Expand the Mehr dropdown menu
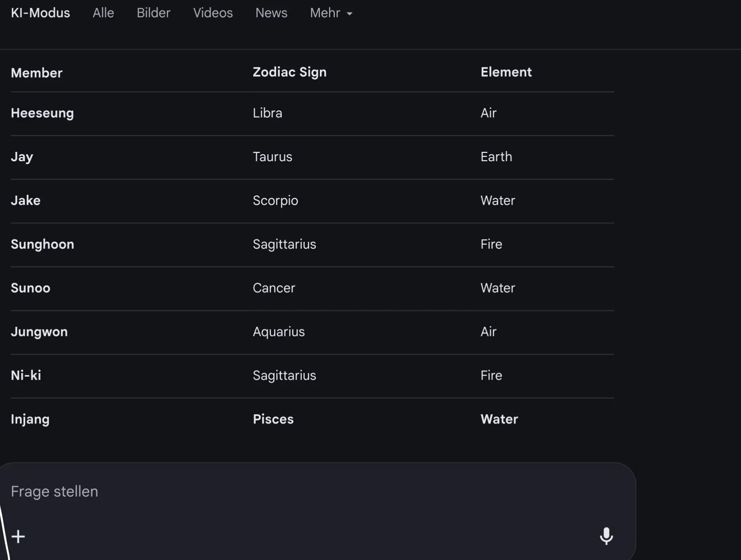The image size is (741, 560). (x=331, y=13)
